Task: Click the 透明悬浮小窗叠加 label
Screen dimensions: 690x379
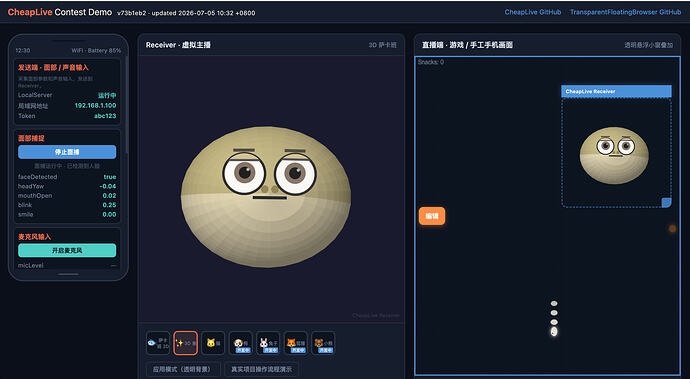Action: coord(649,45)
